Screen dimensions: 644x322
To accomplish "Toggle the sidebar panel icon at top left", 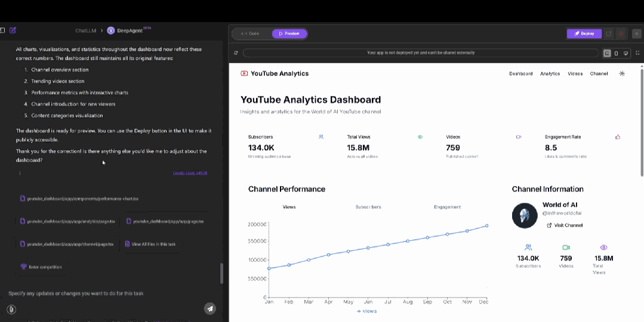I will coord(2,30).
